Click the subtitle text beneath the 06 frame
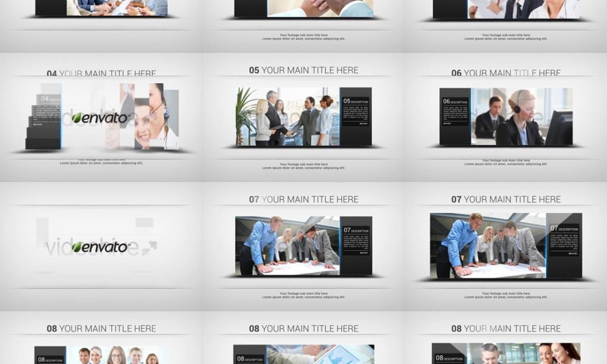The height and width of the screenshot is (364, 607). point(506,162)
